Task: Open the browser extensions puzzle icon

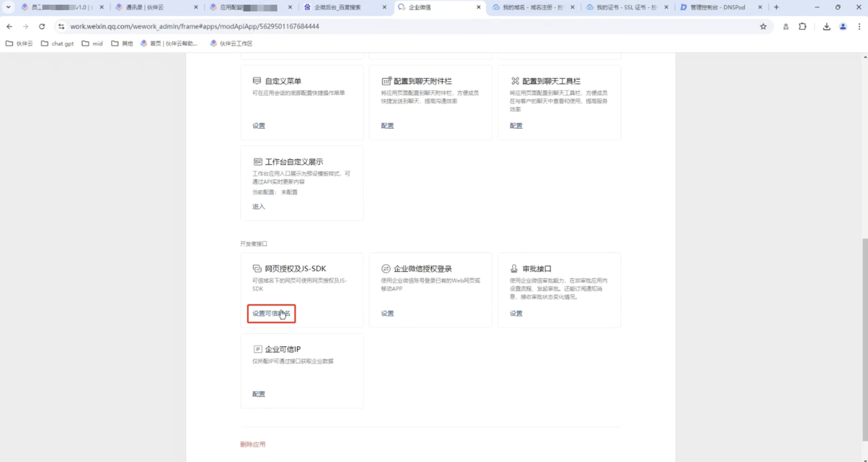Action: [802, 26]
